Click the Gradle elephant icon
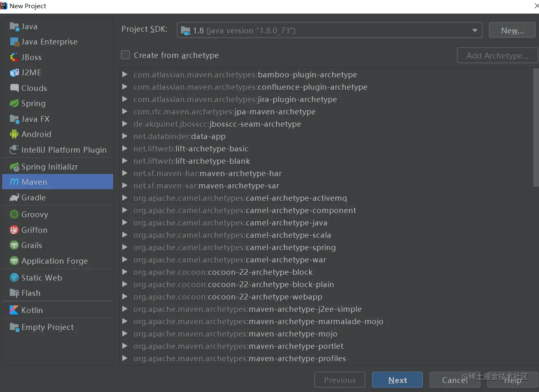 pyautogui.click(x=14, y=198)
